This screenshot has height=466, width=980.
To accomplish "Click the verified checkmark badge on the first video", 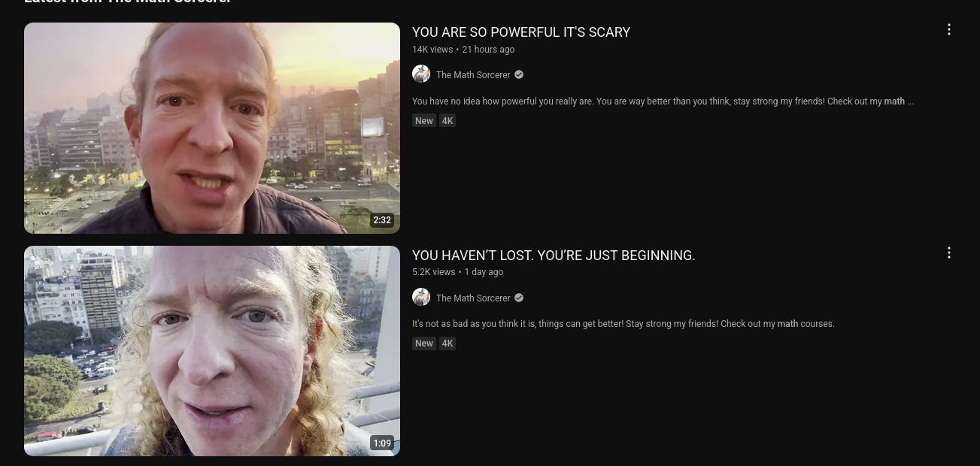I will coord(519,74).
